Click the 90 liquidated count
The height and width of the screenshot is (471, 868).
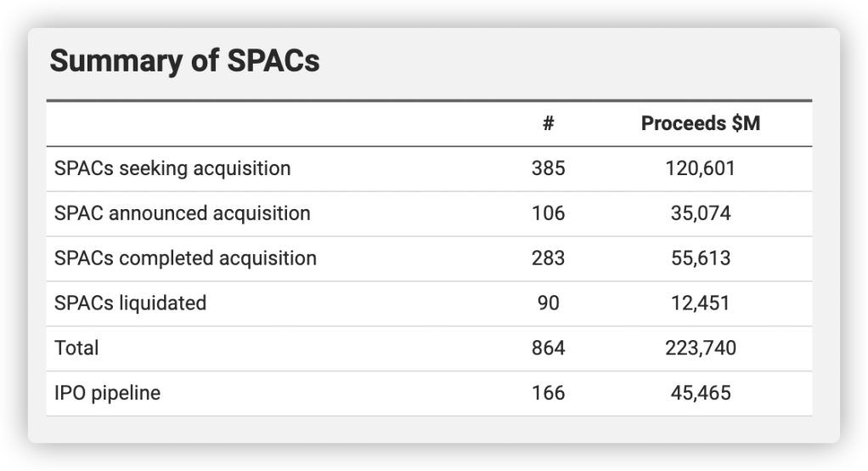548,303
